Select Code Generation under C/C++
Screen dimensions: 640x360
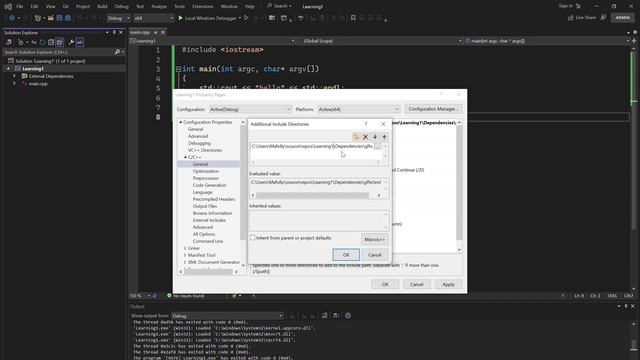[209, 185]
